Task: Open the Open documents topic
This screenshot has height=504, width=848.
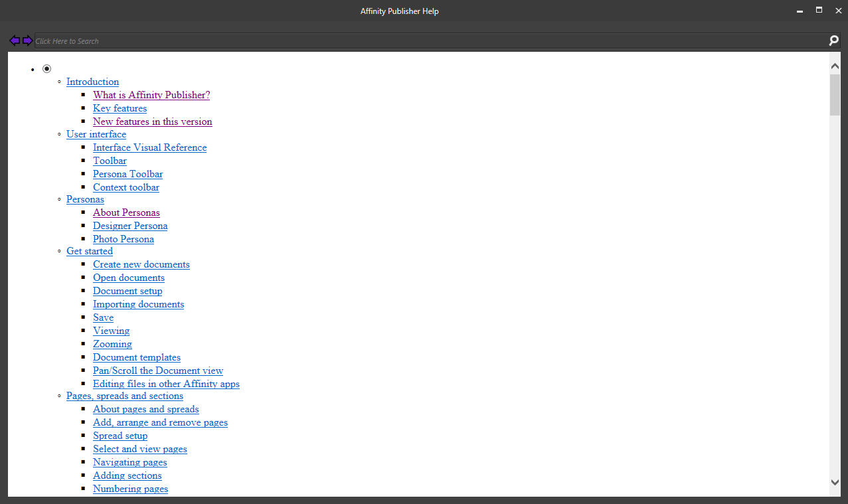Action: 129,278
